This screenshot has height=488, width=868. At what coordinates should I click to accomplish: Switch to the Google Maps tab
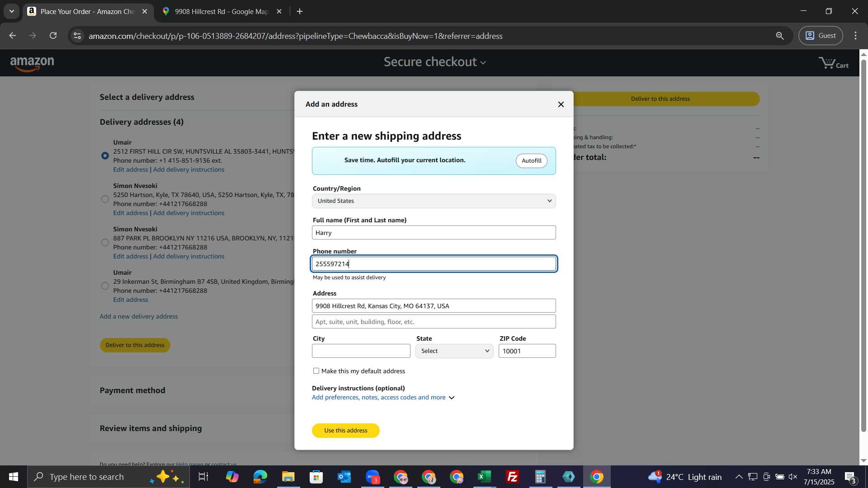(x=222, y=11)
